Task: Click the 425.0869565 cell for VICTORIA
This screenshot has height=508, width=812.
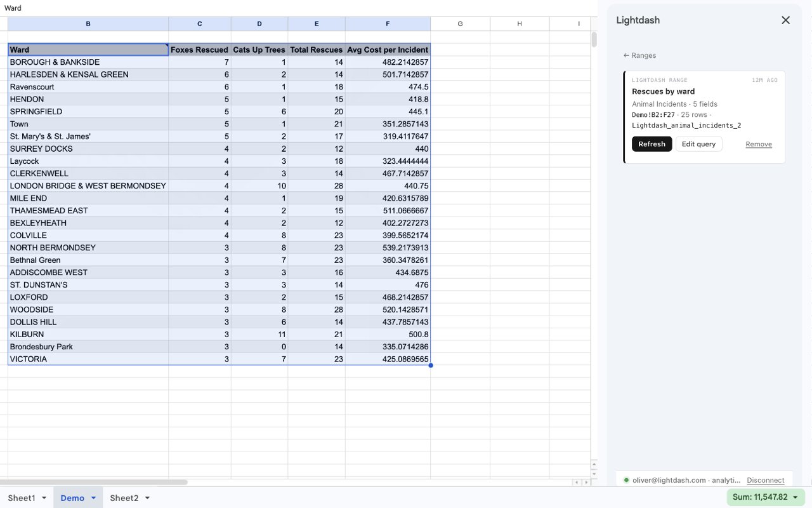Action: click(x=388, y=359)
